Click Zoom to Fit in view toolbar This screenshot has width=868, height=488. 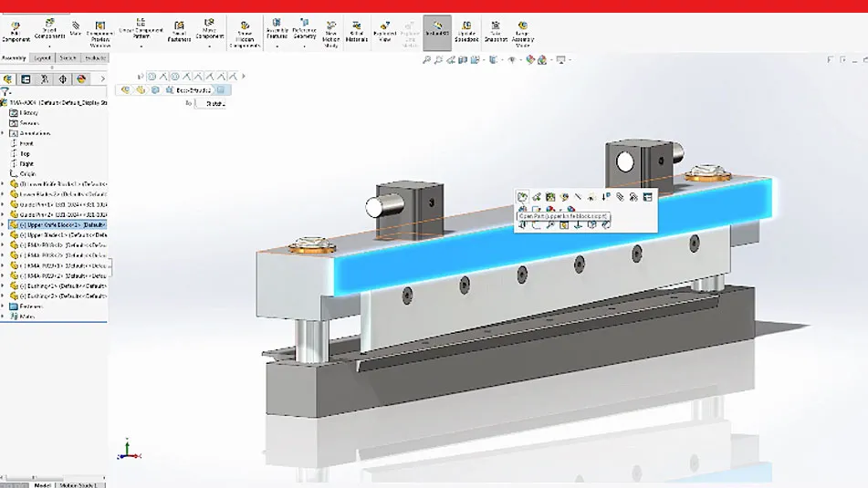[x=426, y=60]
